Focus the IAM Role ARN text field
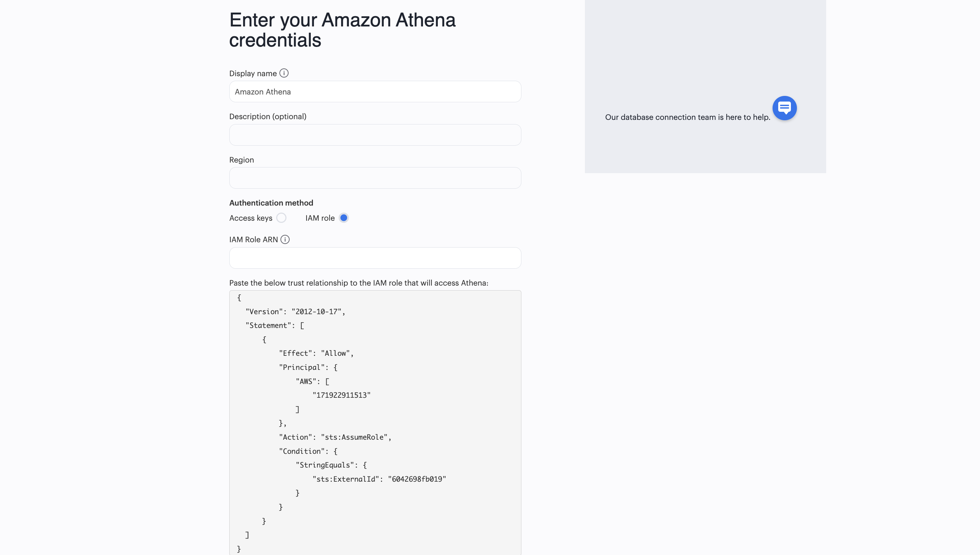The height and width of the screenshot is (555, 980). point(375,258)
